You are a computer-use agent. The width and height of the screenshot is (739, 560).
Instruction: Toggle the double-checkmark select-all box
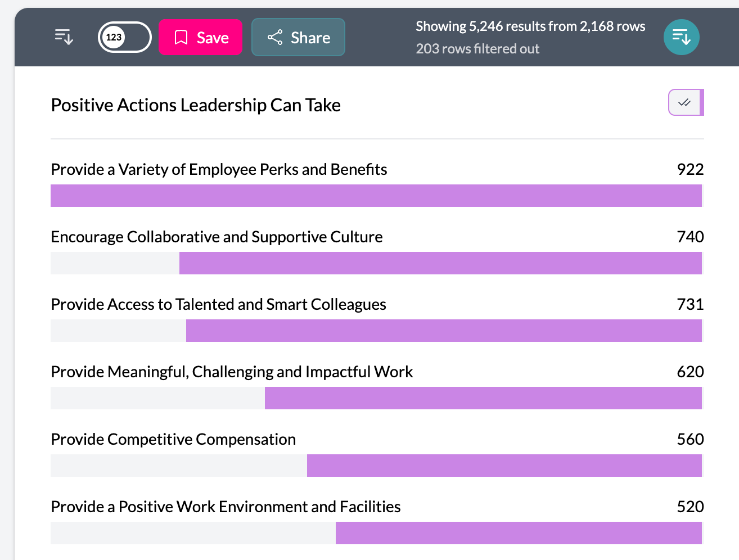685,102
